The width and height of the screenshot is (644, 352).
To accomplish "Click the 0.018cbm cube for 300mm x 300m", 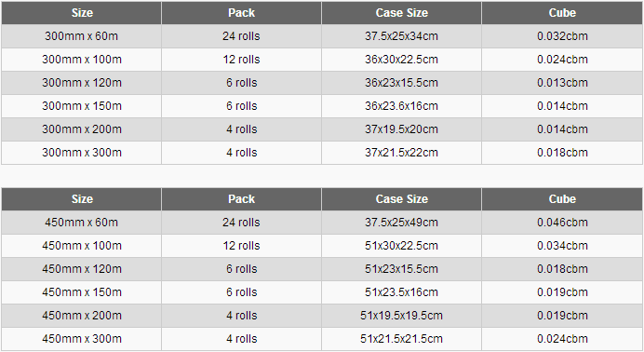I will 562,153.
